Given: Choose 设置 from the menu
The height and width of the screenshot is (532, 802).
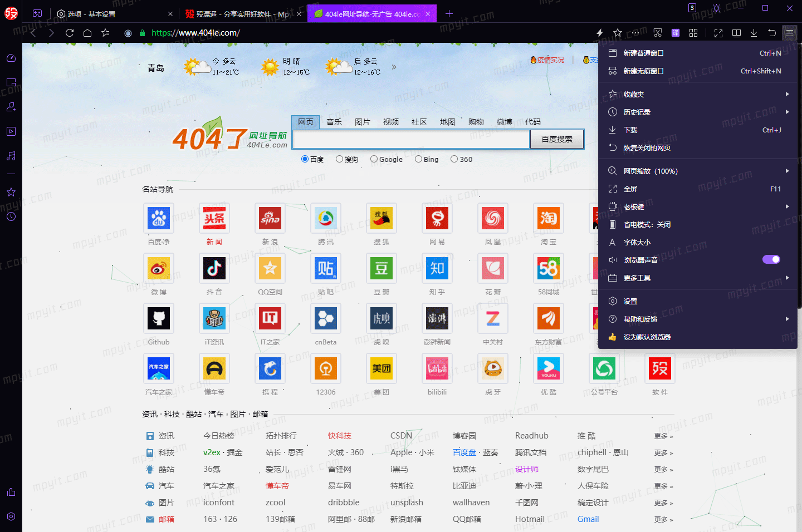Looking at the screenshot, I should click(698, 301).
